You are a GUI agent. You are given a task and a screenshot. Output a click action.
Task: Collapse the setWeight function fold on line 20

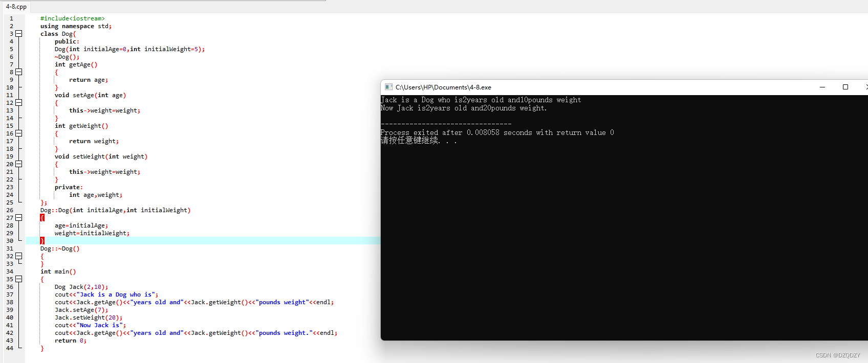coord(19,164)
